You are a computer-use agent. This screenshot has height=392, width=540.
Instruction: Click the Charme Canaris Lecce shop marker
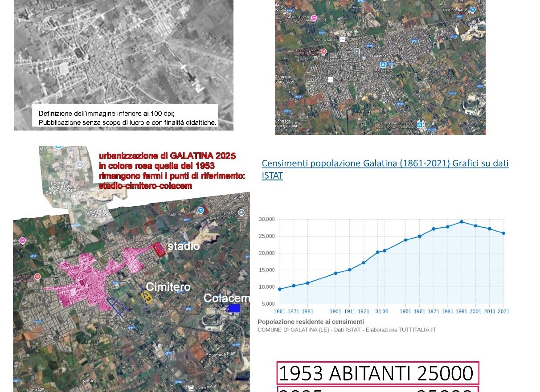click(419, 126)
